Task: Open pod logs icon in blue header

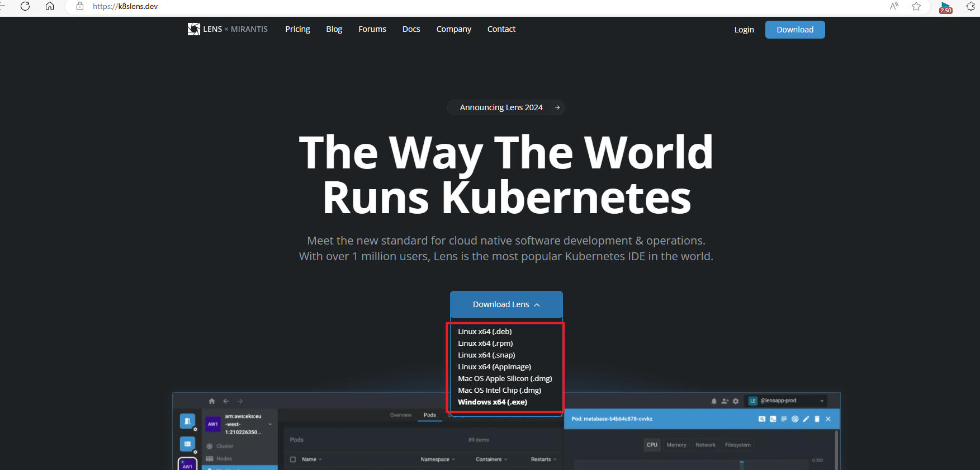Action: pos(784,419)
